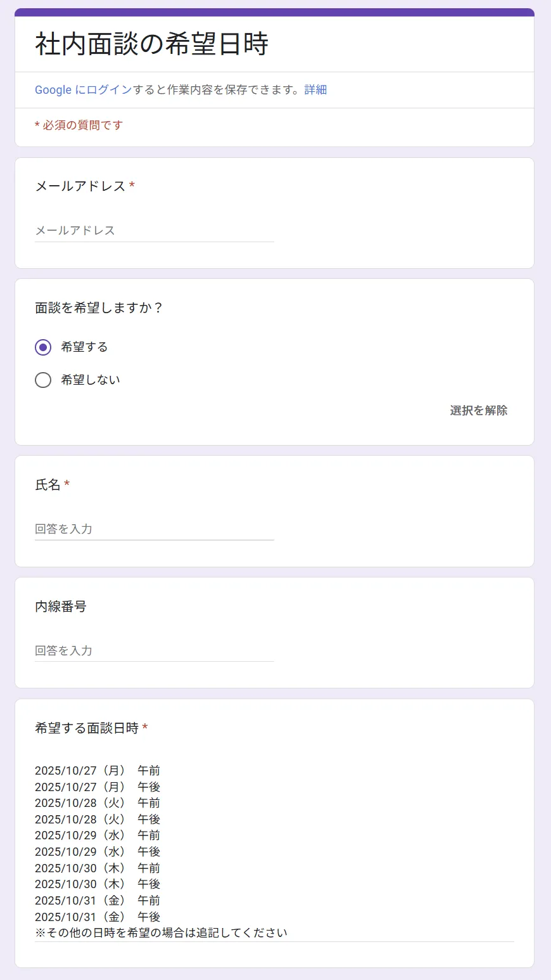551x980 pixels.
Task: Focus the メールアドレス input field
Action: (154, 231)
